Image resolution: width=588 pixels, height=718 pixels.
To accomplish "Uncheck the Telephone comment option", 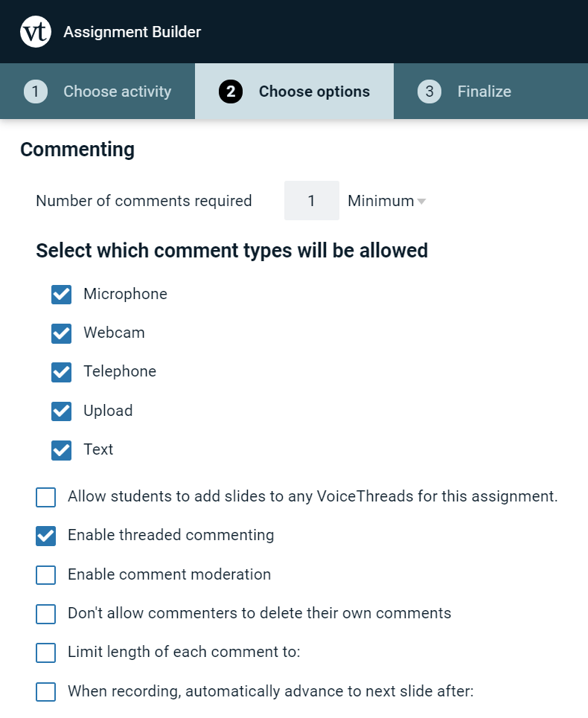I will click(61, 372).
